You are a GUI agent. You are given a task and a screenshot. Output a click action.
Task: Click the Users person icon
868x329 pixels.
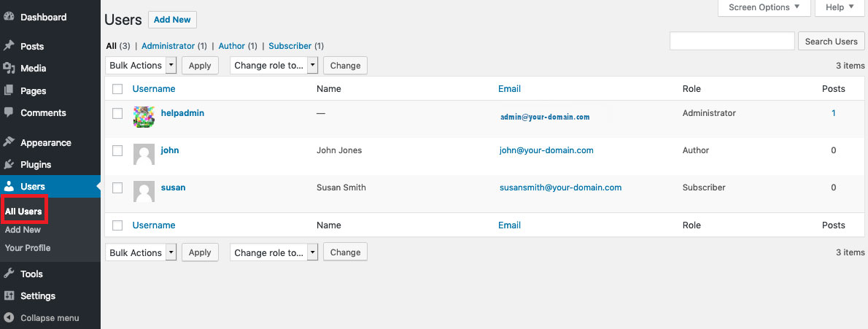(8, 187)
